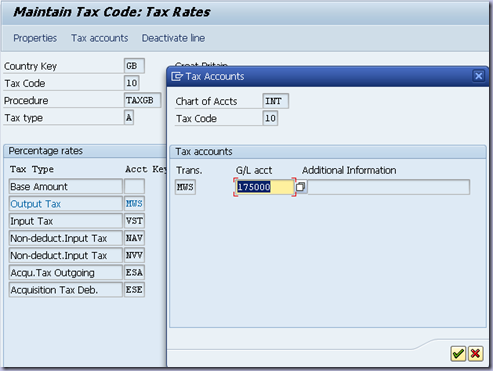Click account key NAV cell
The height and width of the screenshot is (371, 493).
tap(134, 238)
